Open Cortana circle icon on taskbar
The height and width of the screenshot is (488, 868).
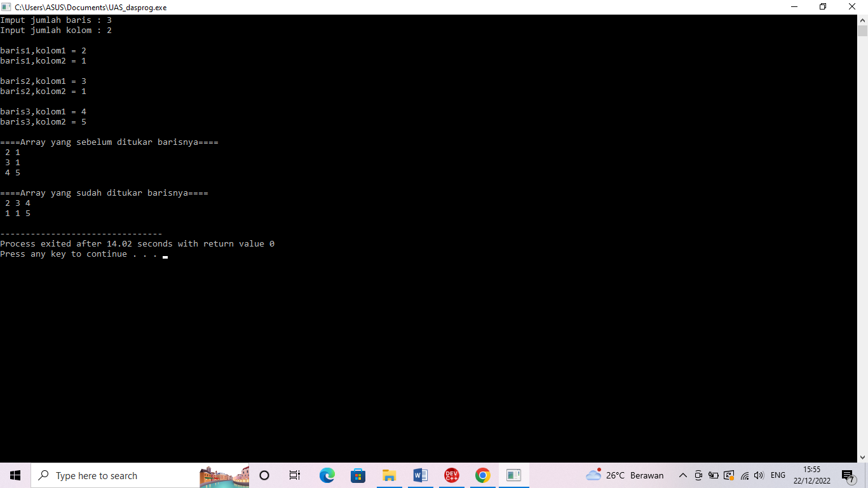pyautogui.click(x=264, y=475)
